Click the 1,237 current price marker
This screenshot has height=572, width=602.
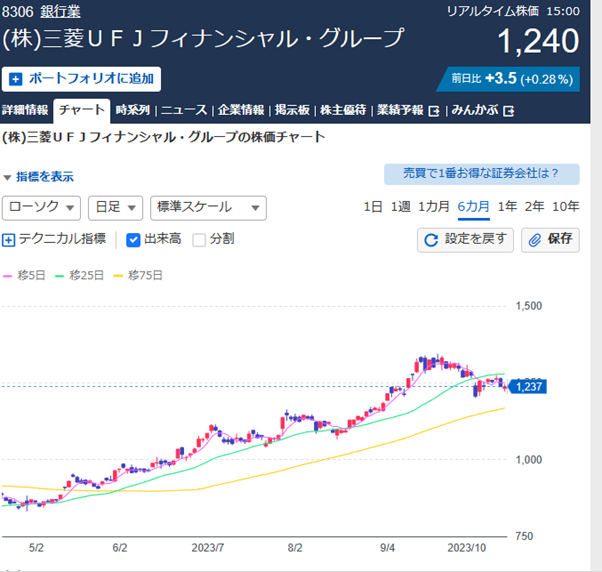coord(528,387)
